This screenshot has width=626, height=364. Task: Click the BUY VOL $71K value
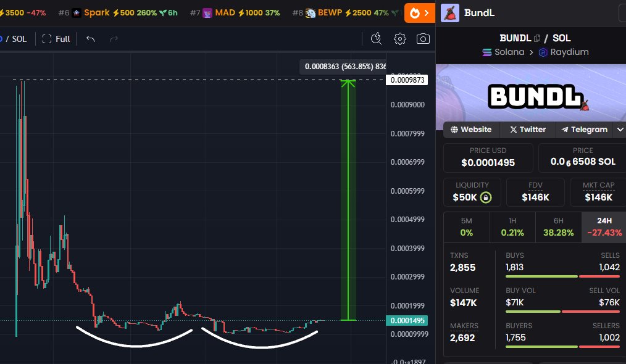515,302
